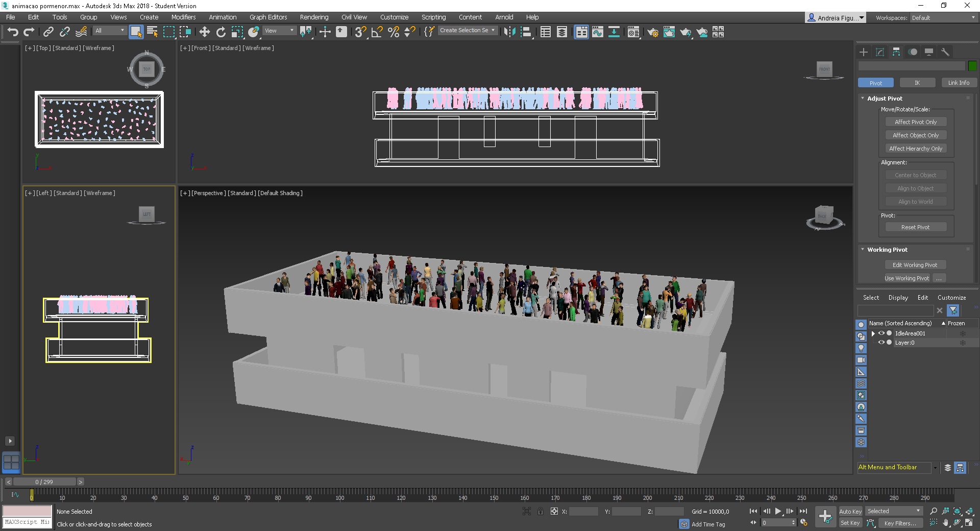
Task: Open the Workspaces Default dropdown
Action: 943,18
